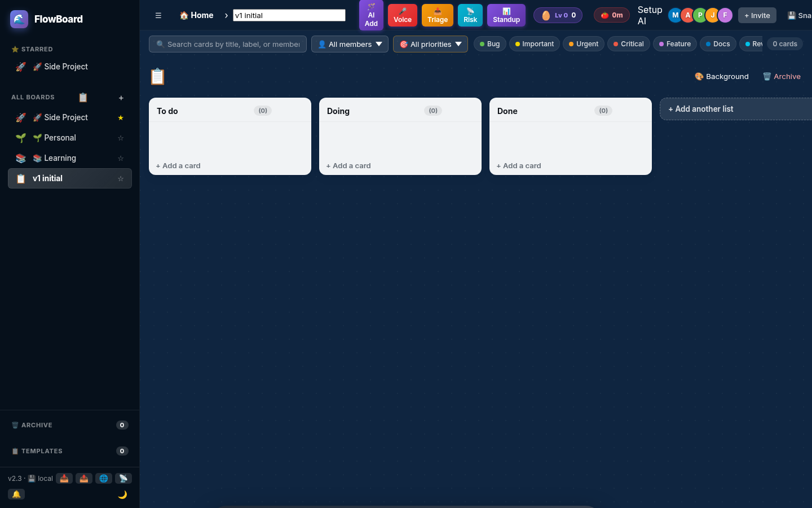Click the export outbox-up icon in footer
The width and height of the screenshot is (812, 508).
click(84, 479)
